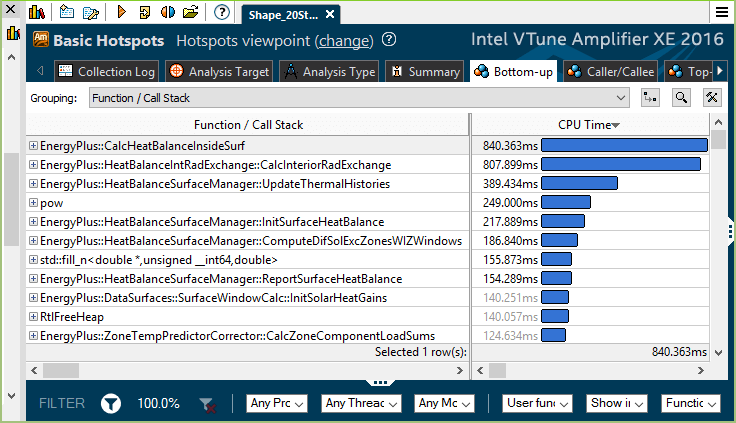Click the left sidebar bar chart icon
Viewport: 736px width, 423px height.
(x=13, y=33)
